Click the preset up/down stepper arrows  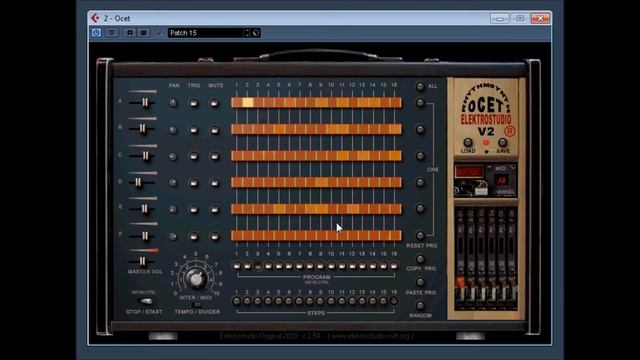coord(247,33)
